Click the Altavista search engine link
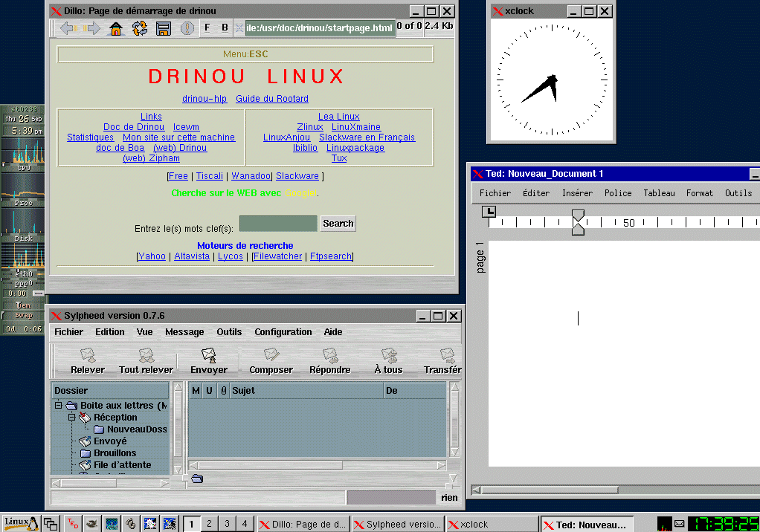Screen dimensions: 760x532 192,256
